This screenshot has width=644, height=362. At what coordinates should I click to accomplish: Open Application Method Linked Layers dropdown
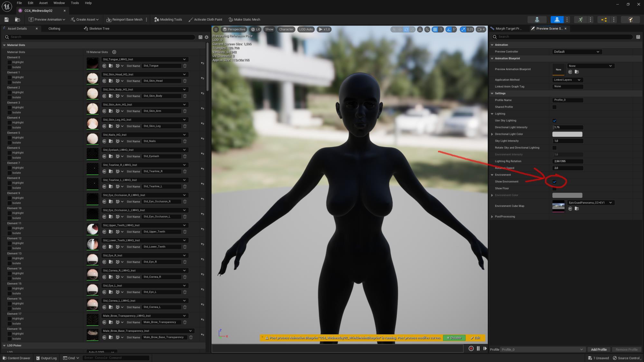(567, 80)
